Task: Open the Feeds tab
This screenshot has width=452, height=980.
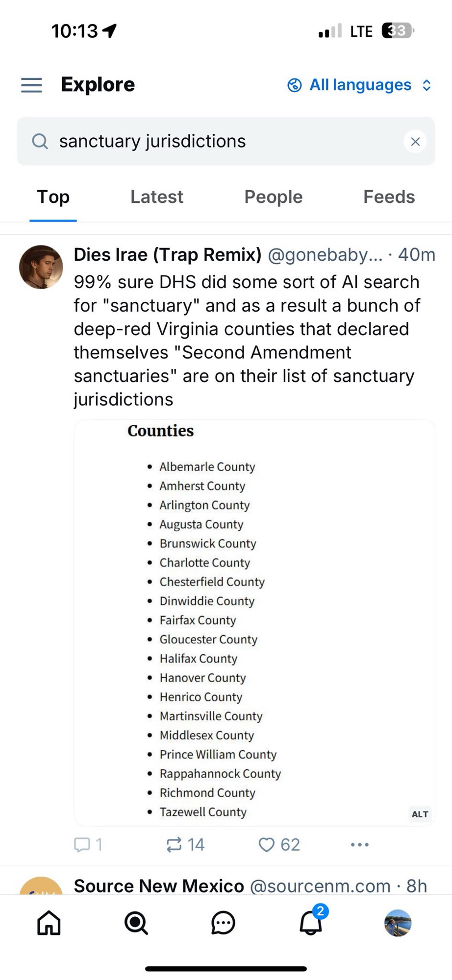Action: 389,197
